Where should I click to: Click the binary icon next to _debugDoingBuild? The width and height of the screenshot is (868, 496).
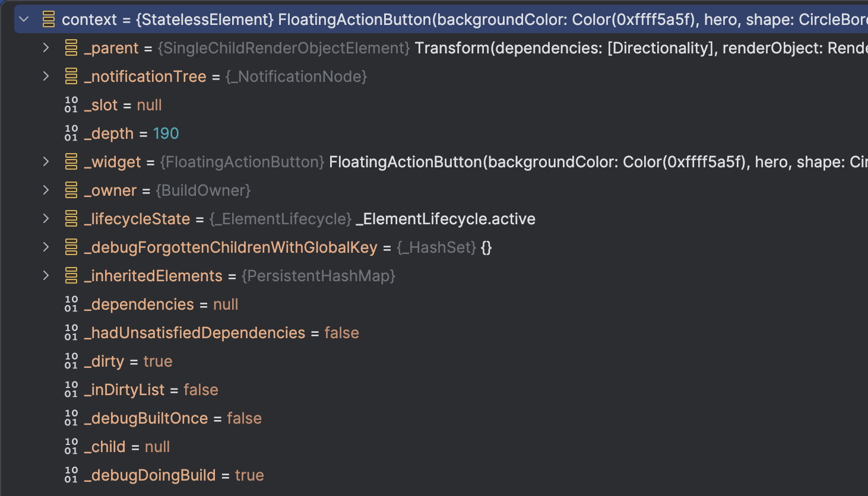coord(71,475)
